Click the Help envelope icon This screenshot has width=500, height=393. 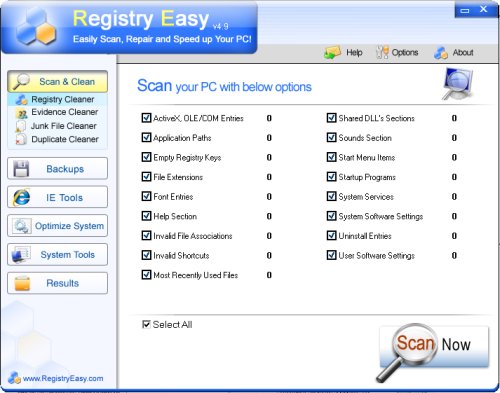pyautogui.click(x=332, y=52)
